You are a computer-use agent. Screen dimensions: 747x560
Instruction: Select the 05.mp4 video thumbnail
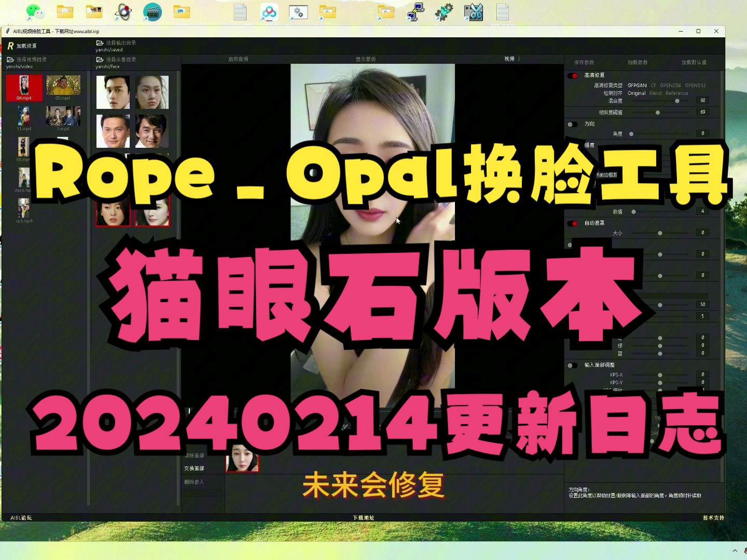point(63,88)
